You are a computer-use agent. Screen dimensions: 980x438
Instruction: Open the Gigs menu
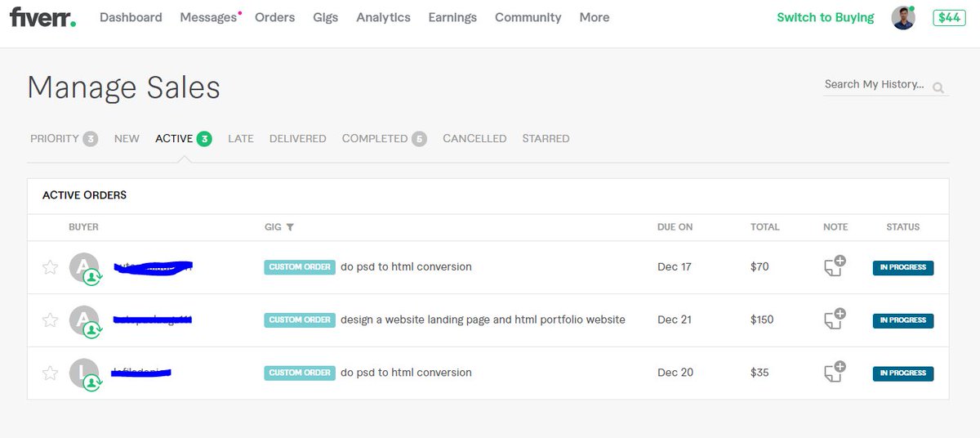pos(326,17)
